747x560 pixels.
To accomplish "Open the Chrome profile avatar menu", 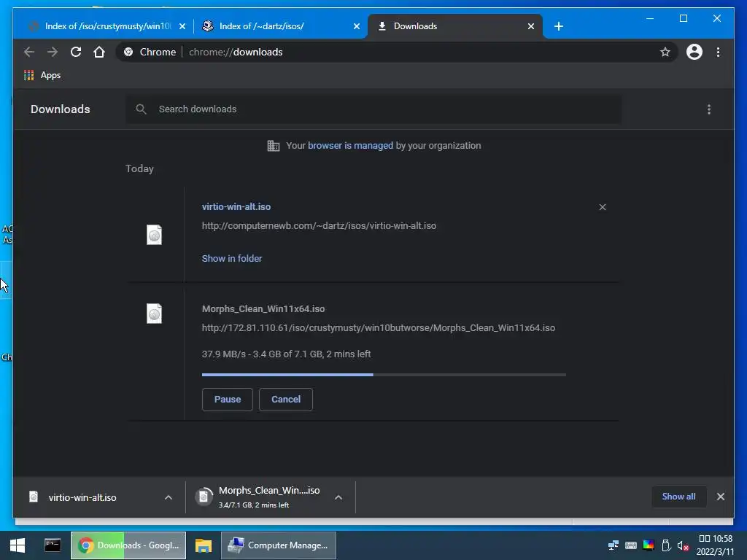I will click(x=694, y=52).
